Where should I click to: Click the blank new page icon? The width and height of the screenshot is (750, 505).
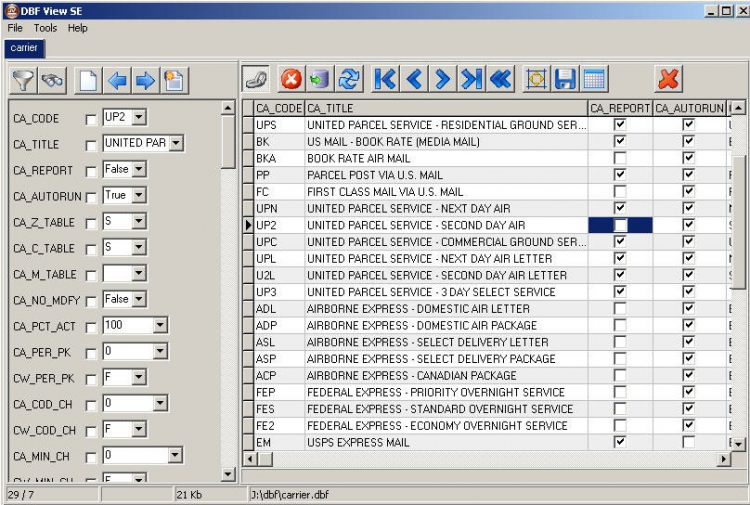(x=88, y=80)
